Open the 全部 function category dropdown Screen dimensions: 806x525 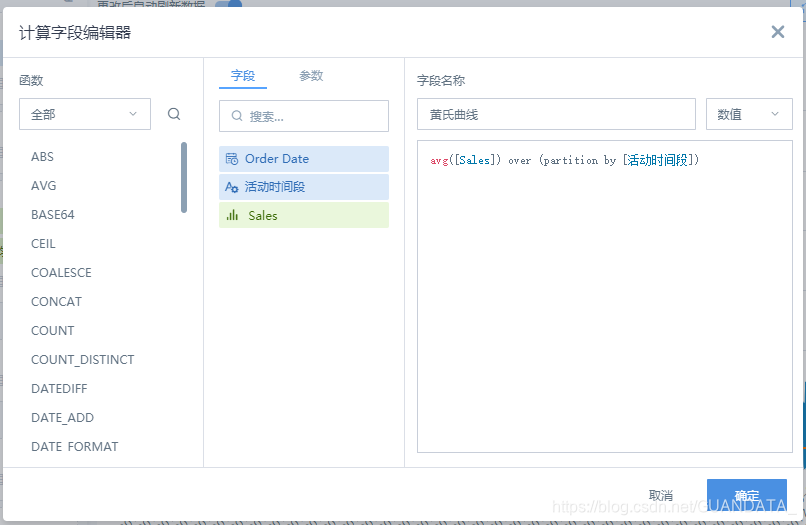85,114
